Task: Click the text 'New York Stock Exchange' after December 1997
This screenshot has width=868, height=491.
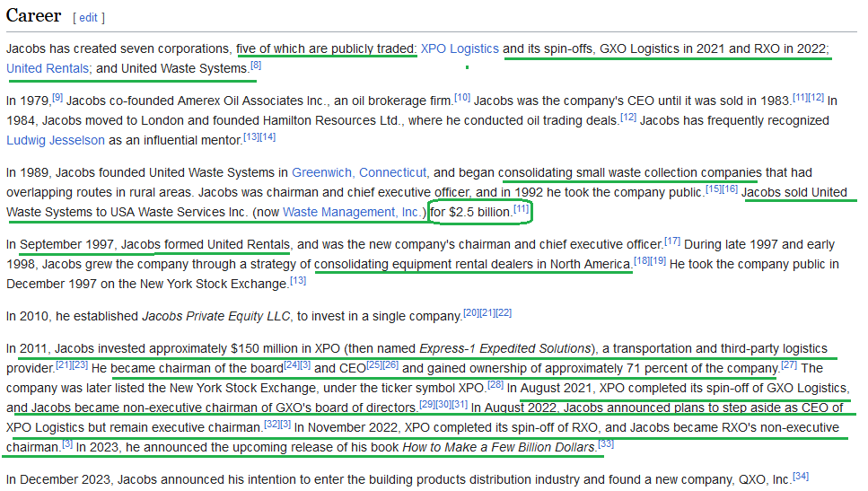Action: point(213,284)
